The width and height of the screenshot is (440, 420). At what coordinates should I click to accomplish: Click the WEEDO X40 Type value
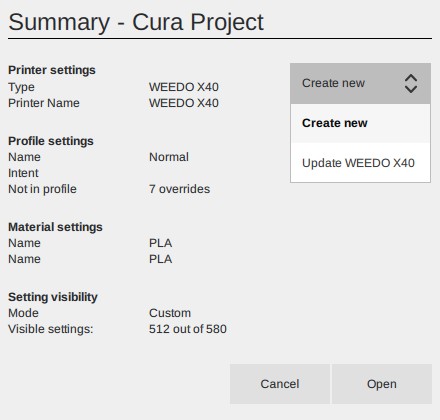[x=184, y=87]
